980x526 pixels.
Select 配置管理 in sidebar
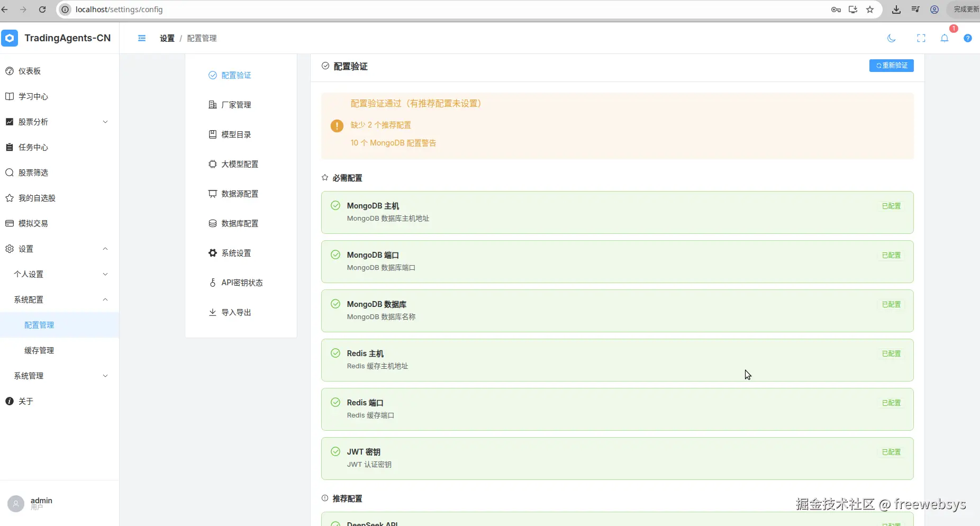[59, 325]
